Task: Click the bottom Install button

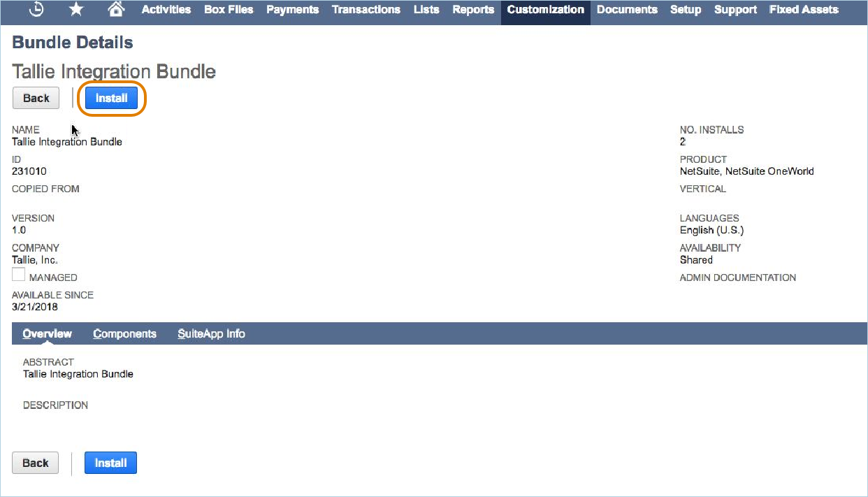Action: 110,463
